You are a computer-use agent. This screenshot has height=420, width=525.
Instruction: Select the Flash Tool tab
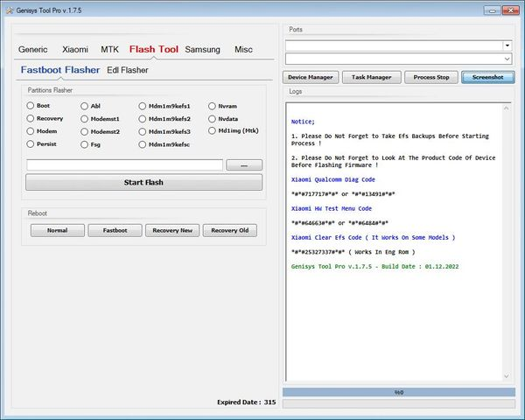click(154, 49)
